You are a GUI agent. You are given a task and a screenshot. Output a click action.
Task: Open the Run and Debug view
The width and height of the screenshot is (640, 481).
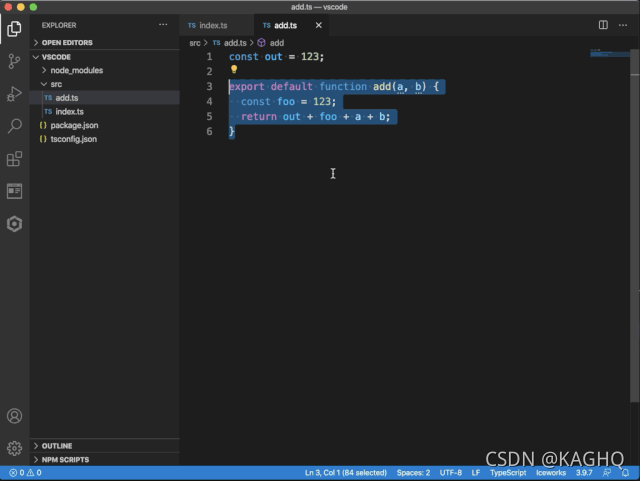click(14, 94)
